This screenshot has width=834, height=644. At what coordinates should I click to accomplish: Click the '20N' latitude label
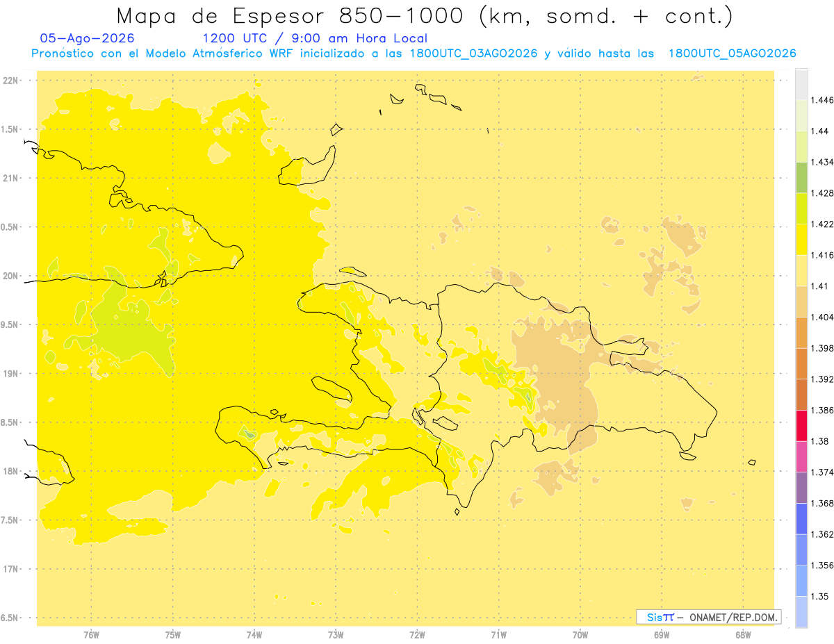[10, 276]
